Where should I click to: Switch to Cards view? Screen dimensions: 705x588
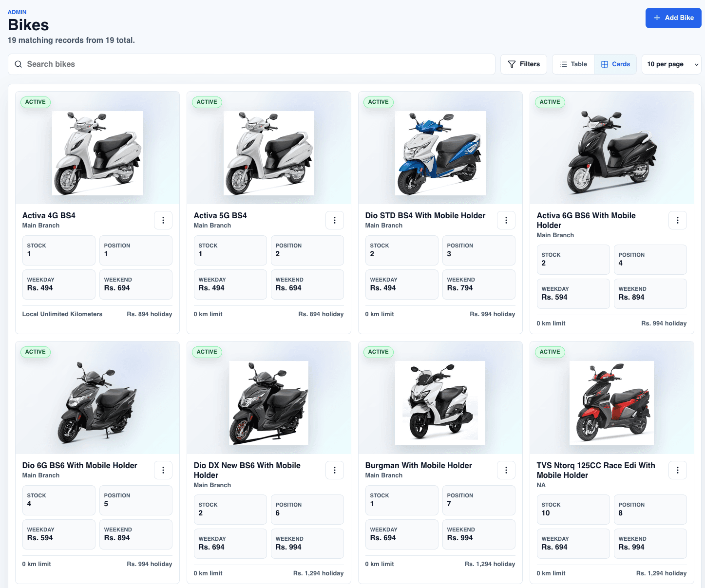click(x=615, y=64)
